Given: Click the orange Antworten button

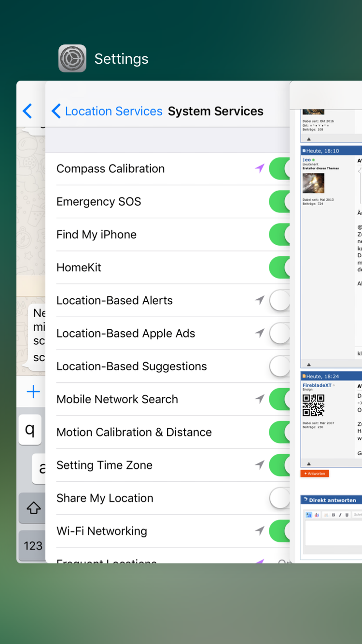Looking at the screenshot, I should 315,474.
